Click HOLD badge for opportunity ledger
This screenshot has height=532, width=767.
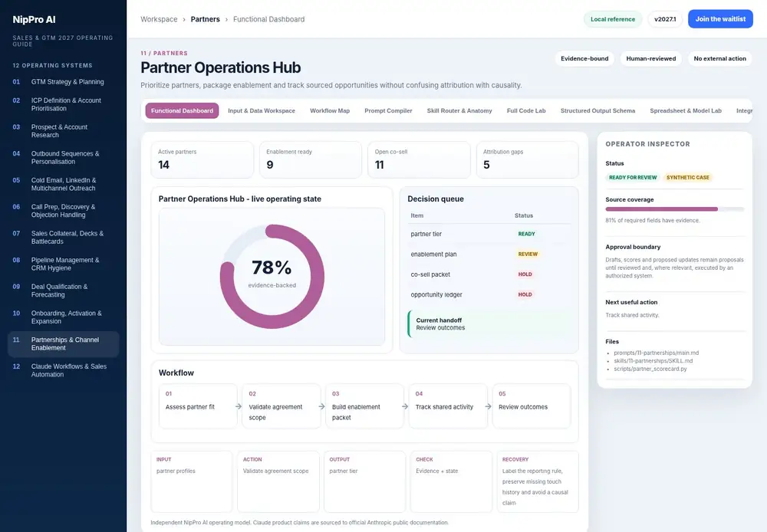pos(525,294)
